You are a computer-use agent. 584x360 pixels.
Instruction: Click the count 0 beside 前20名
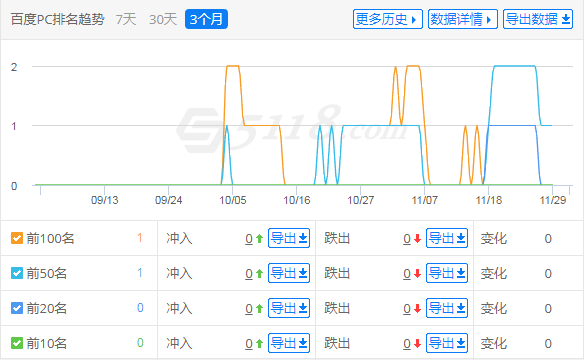(x=140, y=308)
